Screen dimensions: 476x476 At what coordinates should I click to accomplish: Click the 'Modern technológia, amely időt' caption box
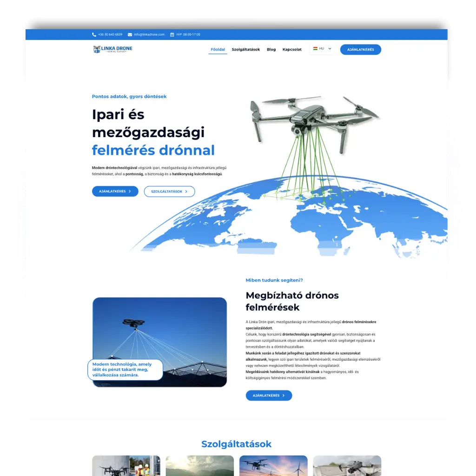click(125, 370)
